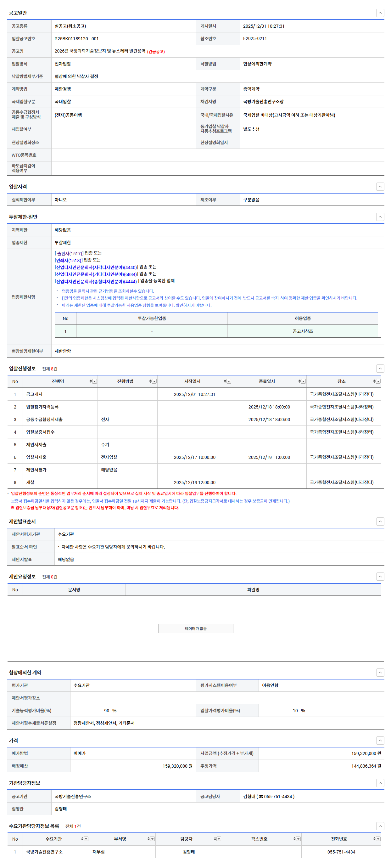Open filter dropdown for 종료일시 column
Image resolution: width=391 pixels, height=868 pixels.
304,381
